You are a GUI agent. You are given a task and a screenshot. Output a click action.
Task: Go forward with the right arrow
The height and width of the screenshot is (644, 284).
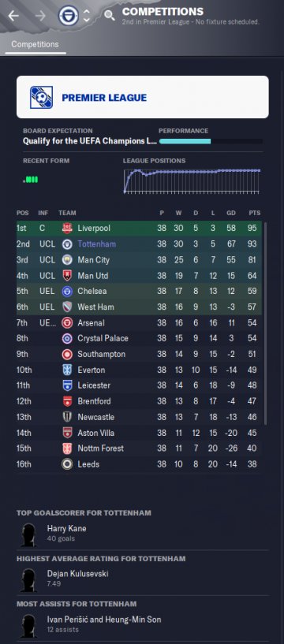pos(40,16)
